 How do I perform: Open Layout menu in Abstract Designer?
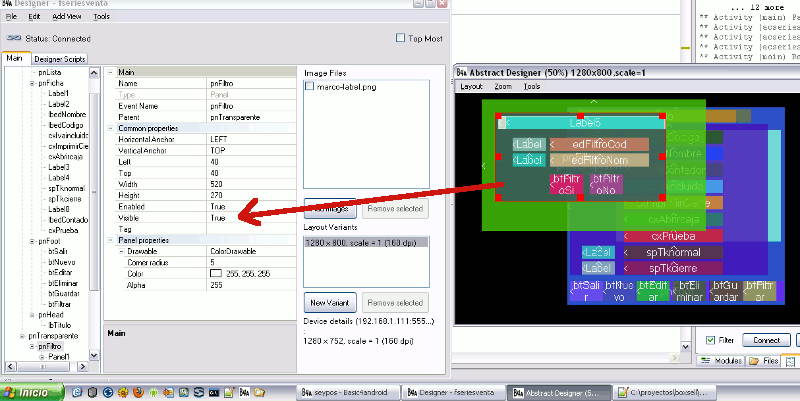tap(471, 86)
